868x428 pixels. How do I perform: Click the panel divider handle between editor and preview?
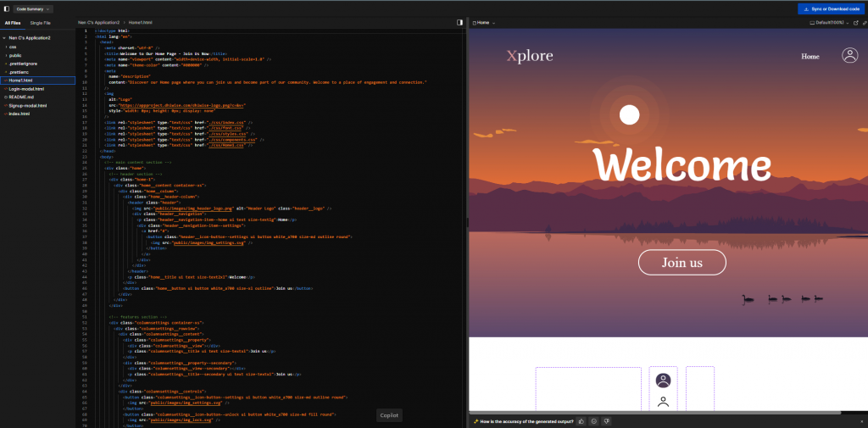(x=467, y=222)
